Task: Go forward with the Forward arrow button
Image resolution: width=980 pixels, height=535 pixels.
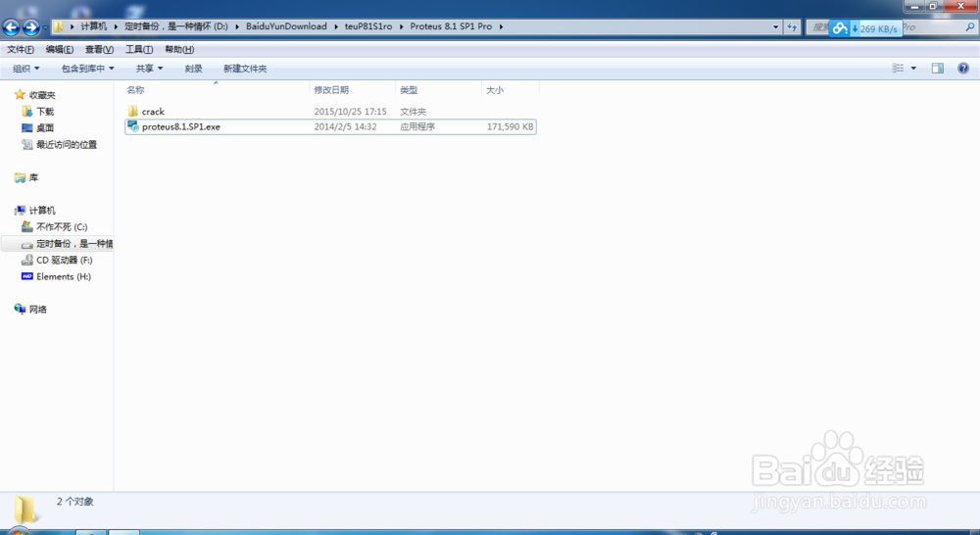Action: (x=30, y=26)
